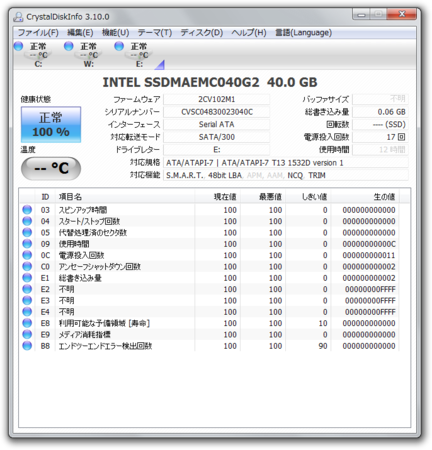432x450 pixels.
Task: Click the 現在値 column header
Action: point(218,197)
